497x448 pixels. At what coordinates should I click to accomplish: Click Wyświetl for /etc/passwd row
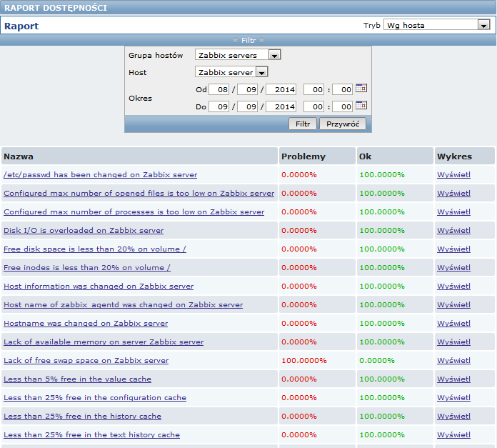tap(453, 174)
